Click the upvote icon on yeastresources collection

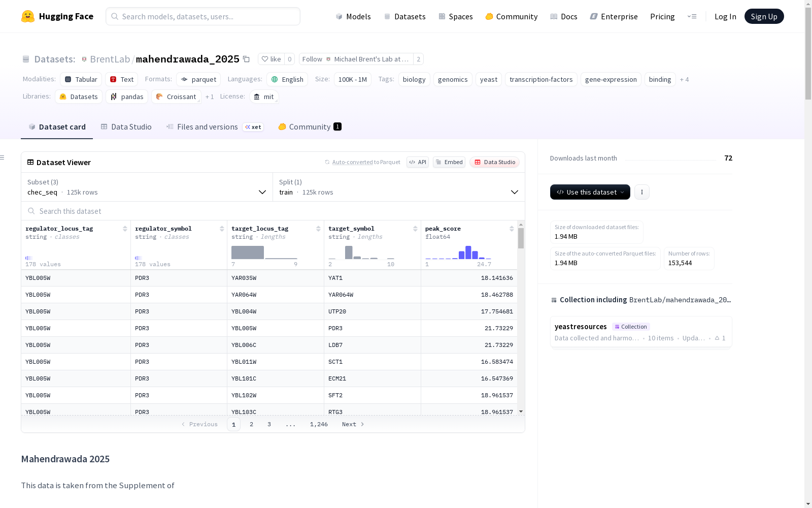click(x=717, y=338)
